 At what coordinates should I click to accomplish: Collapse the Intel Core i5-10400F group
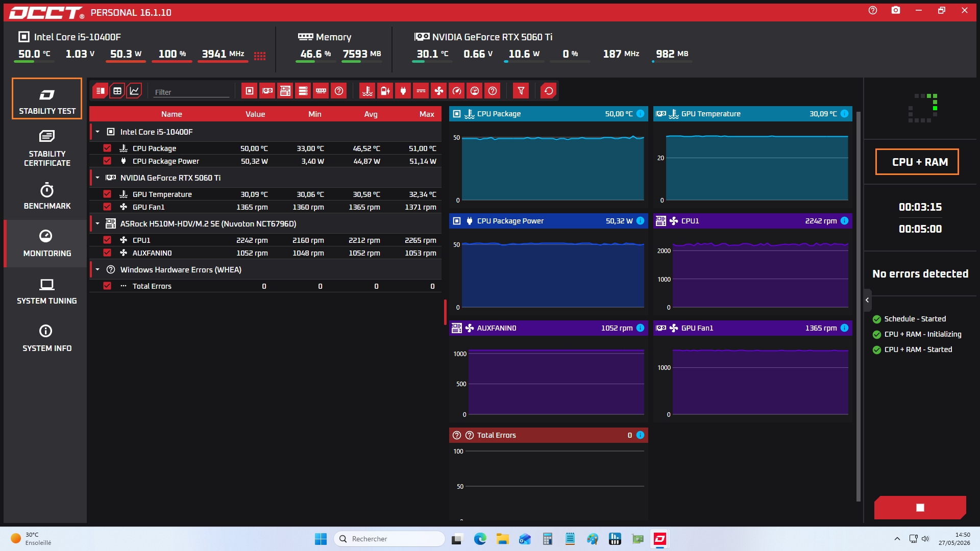pyautogui.click(x=97, y=132)
